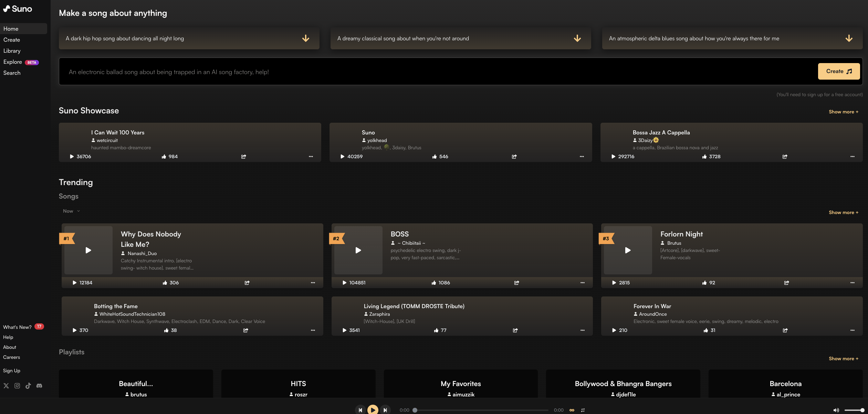Skip to next track in the player bar
Screen dimensions: 868x414
coord(385,410)
